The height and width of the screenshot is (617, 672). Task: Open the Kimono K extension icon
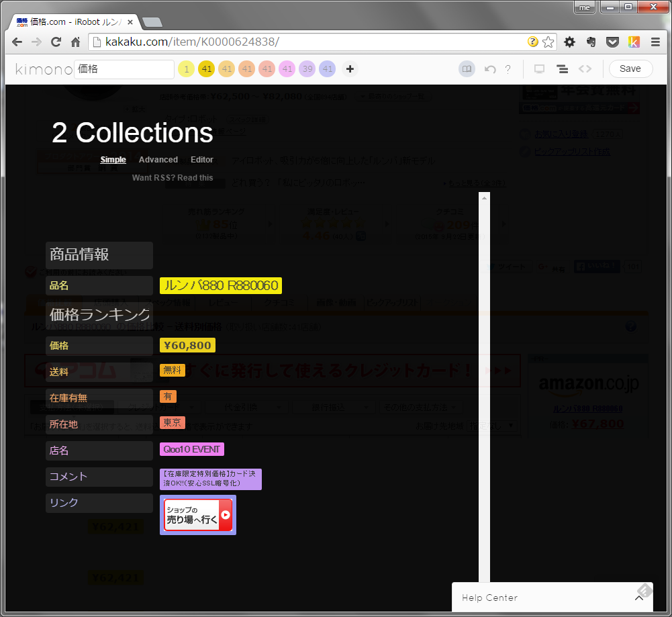point(634,42)
